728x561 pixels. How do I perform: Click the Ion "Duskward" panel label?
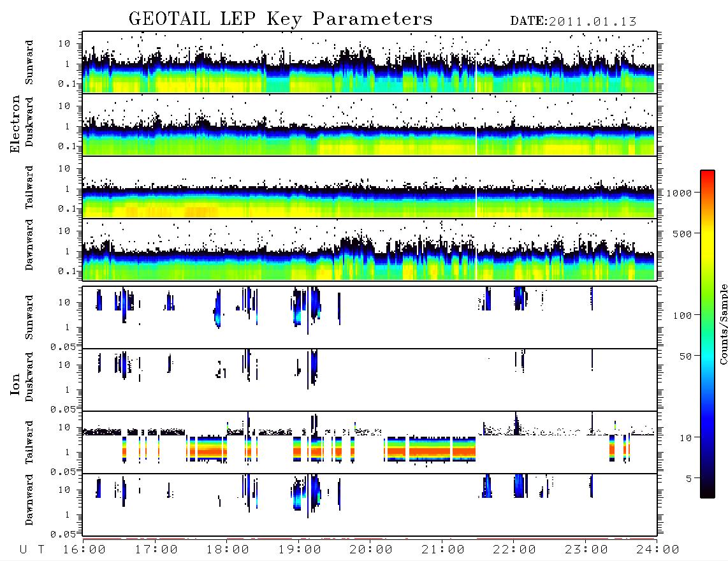(x=29, y=377)
